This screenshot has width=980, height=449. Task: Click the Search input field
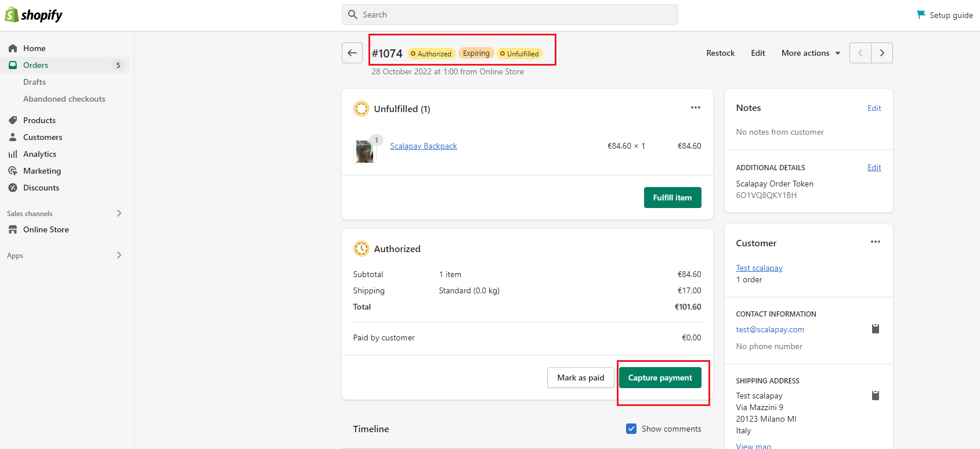pyautogui.click(x=510, y=15)
